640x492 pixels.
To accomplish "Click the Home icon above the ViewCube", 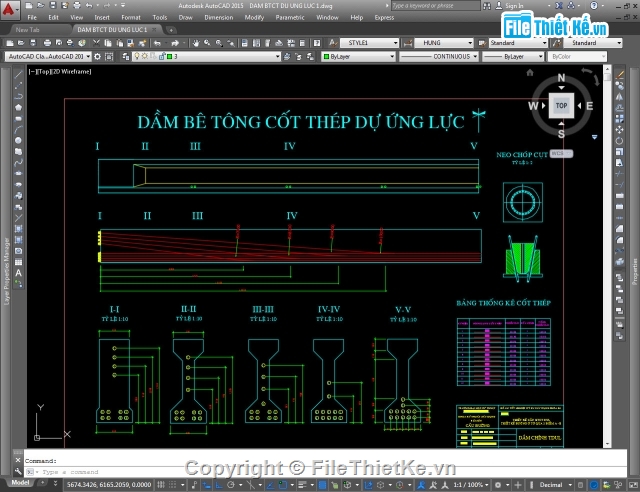I will (530, 73).
